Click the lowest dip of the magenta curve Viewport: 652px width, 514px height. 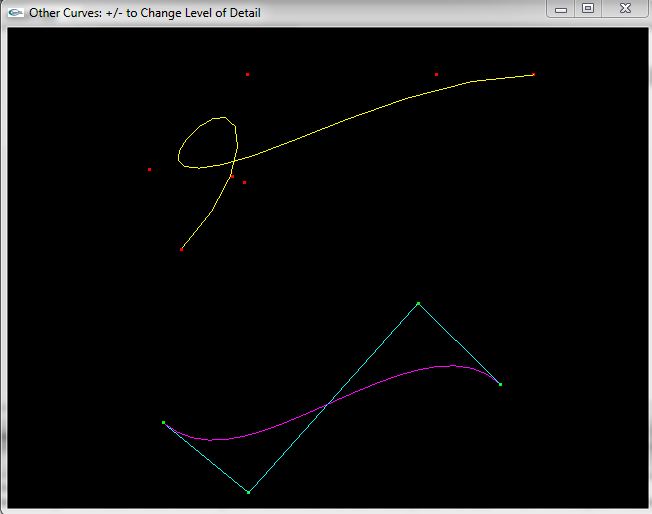point(212,439)
